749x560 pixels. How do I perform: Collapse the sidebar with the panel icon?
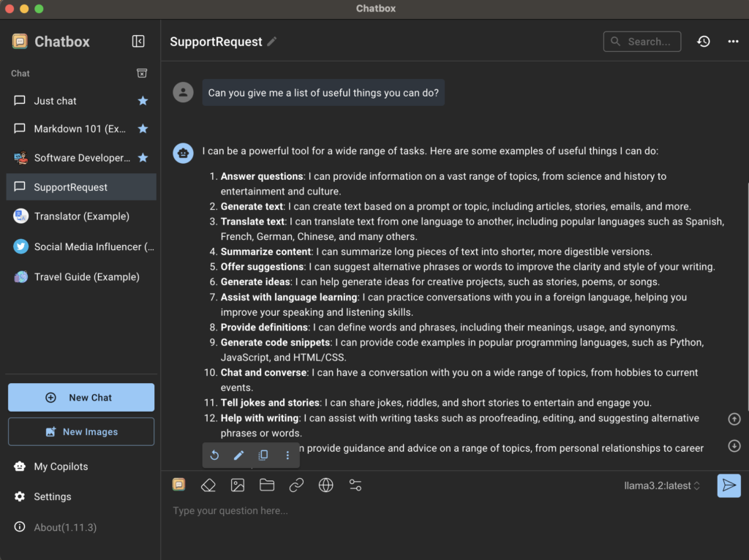point(138,42)
